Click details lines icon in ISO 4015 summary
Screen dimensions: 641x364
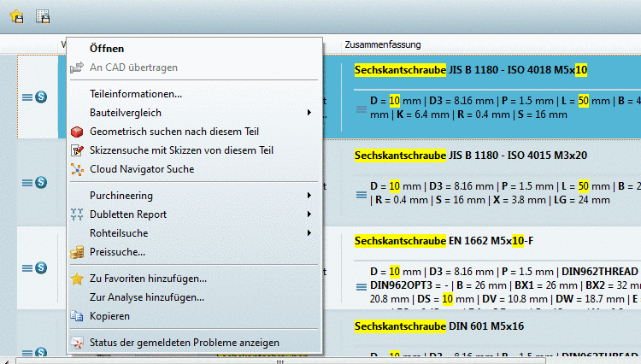(x=362, y=195)
